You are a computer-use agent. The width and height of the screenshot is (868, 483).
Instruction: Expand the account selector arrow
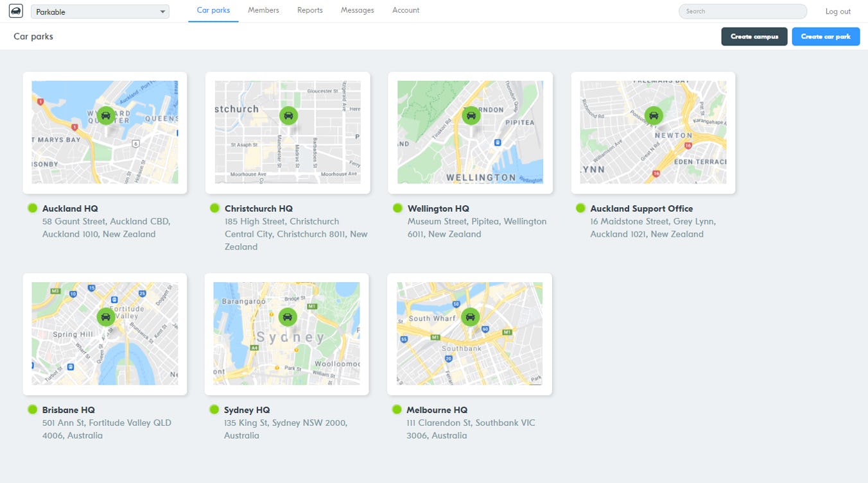tap(162, 11)
